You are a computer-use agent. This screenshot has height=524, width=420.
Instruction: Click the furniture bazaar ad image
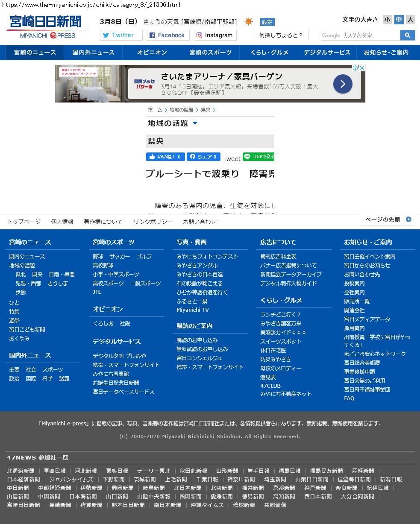91,84
